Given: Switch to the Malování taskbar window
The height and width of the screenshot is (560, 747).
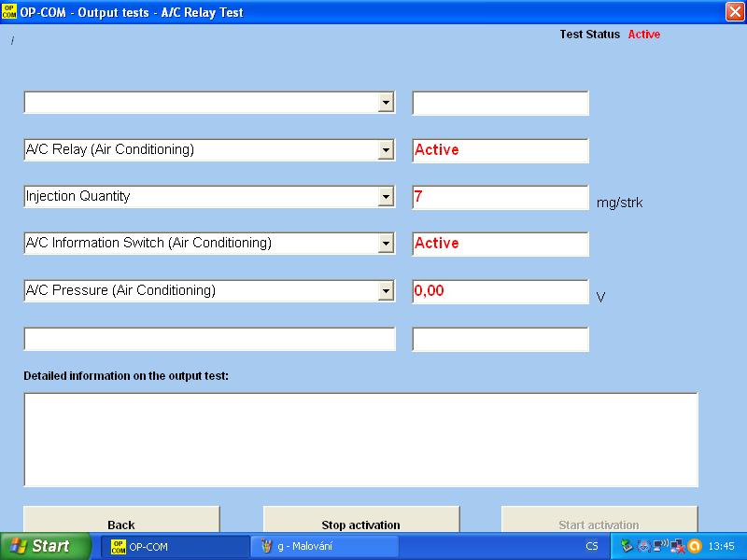Looking at the screenshot, I should [324, 546].
